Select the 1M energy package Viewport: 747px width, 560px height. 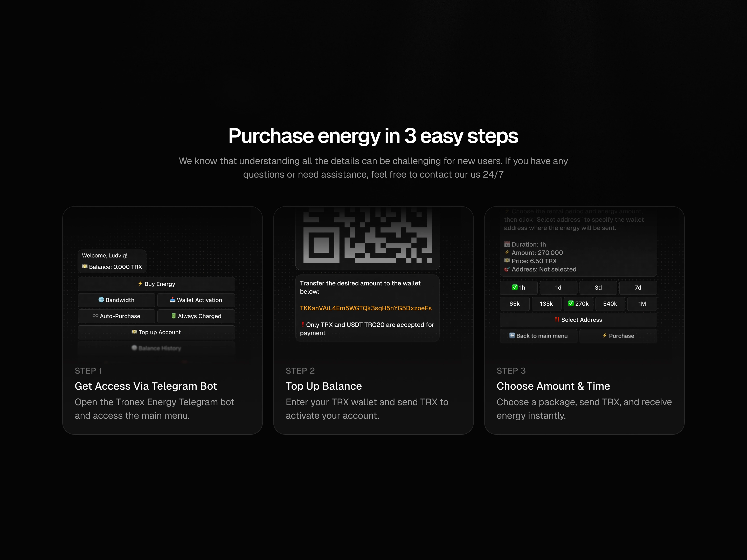[x=642, y=304]
